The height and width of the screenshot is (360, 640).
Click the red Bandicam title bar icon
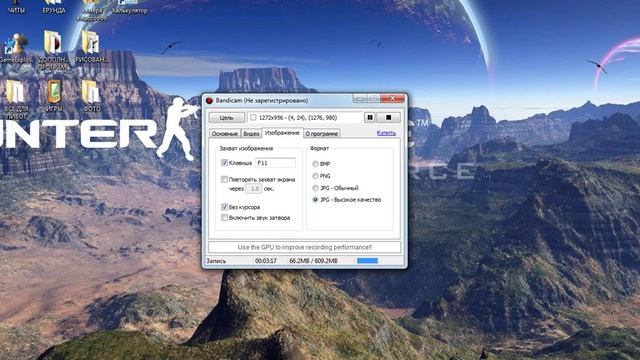click(x=209, y=100)
